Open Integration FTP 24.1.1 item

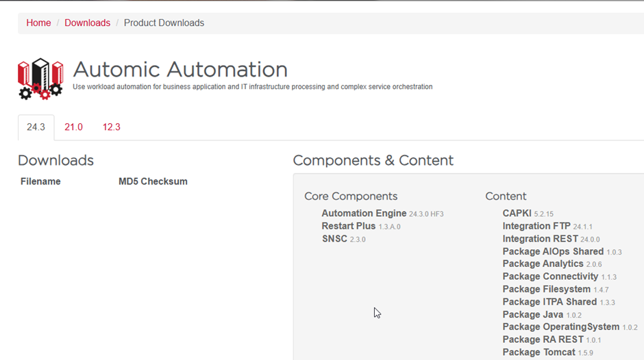(547, 226)
